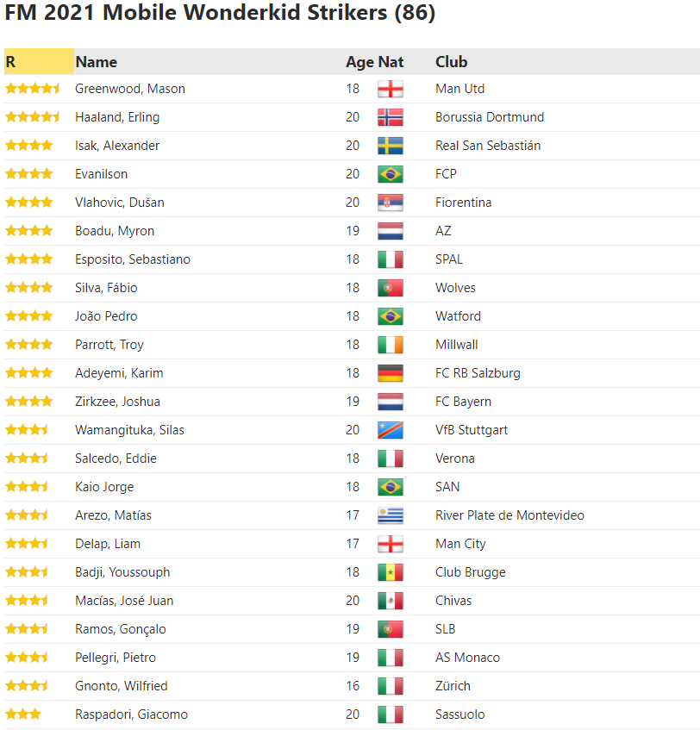Click the Sweden flag next to Isak
700x730 pixels.
390,146
